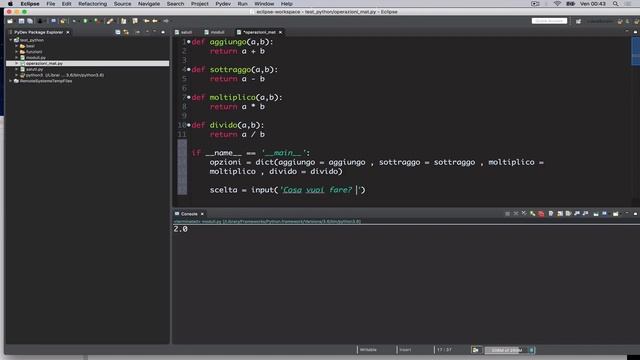This screenshot has height=360, width=640.
Task: Expand the saluti.py tree node
Action: coord(16,69)
